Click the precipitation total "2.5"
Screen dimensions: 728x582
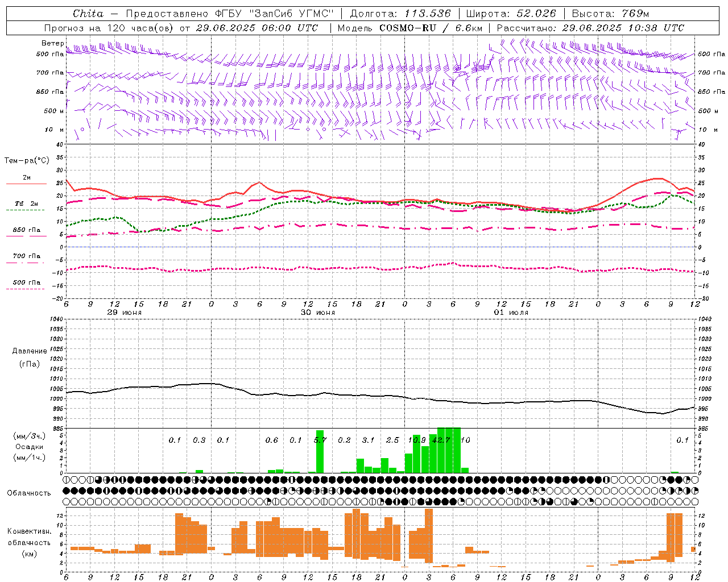tap(392, 440)
